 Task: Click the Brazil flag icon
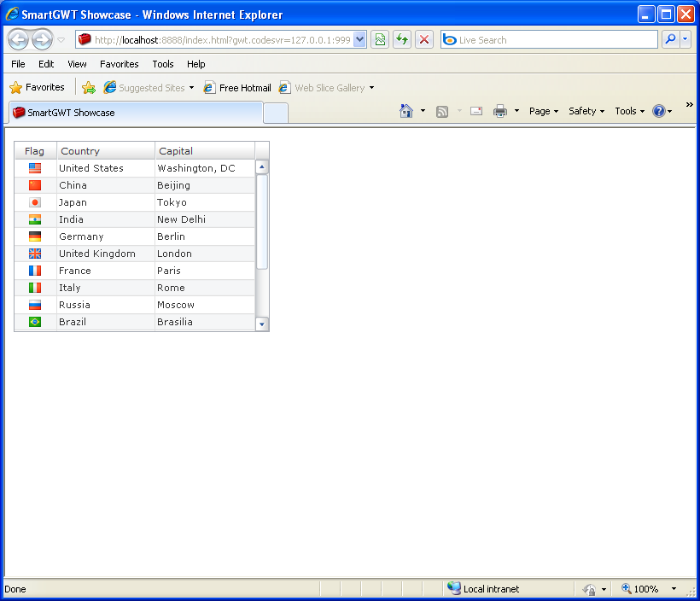pyautogui.click(x=35, y=322)
